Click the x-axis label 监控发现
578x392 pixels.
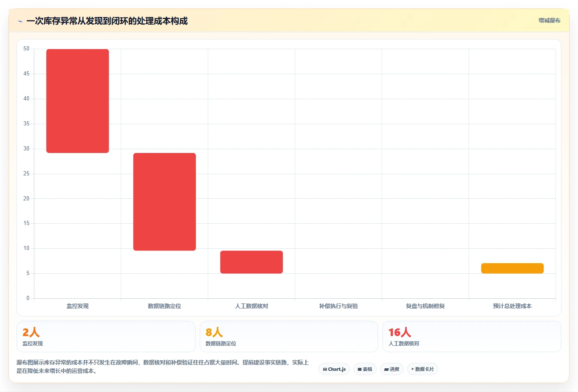(78, 306)
